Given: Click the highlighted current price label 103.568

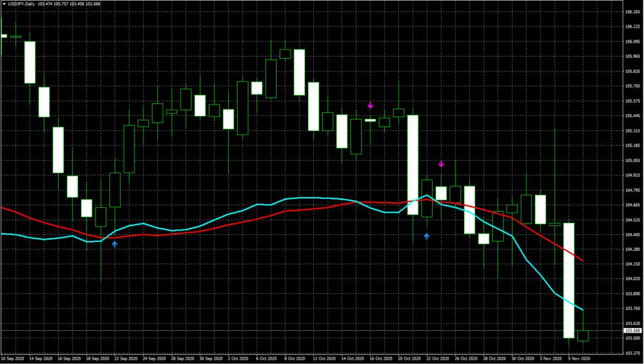Looking at the screenshot, I should click(631, 331).
